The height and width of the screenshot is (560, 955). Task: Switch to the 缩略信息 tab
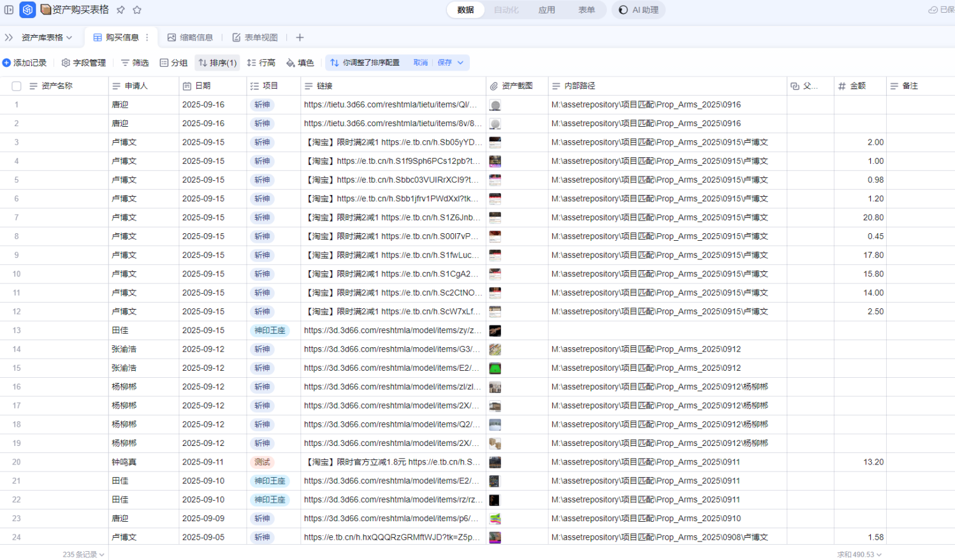point(190,38)
